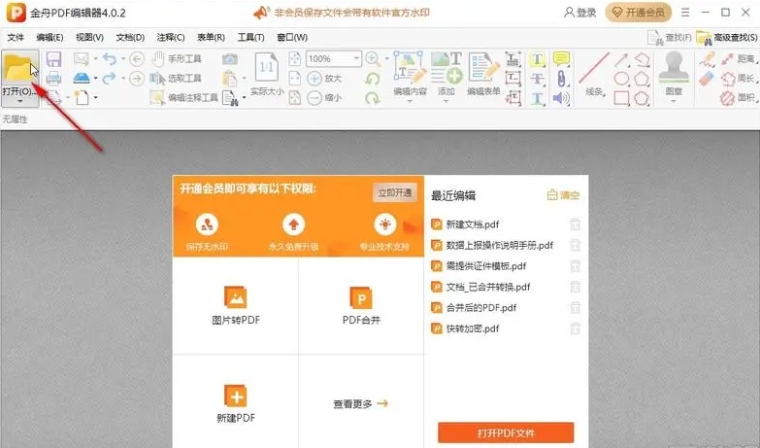The height and width of the screenshot is (448, 760).
Task: Click the Next view circled arrow
Action: (x=137, y=78)
